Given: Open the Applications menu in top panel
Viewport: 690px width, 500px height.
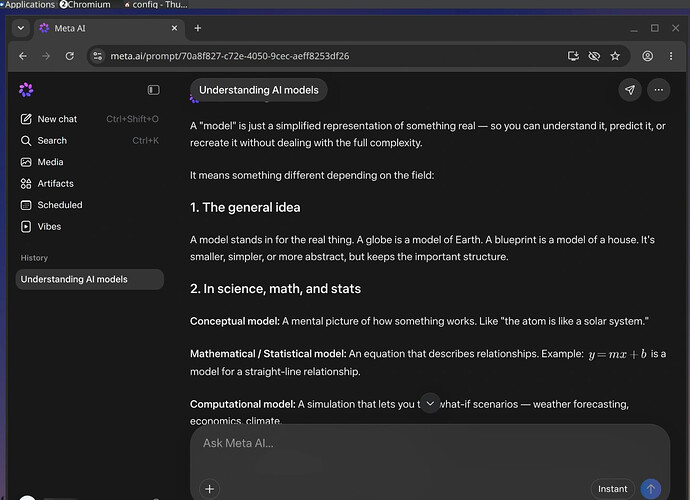Looking at the screenshot, I should pyautogui.click(x=28, y=4).
